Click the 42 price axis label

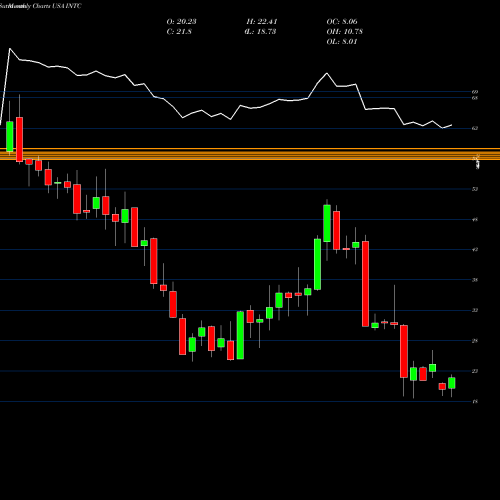[x=475, y=250]
